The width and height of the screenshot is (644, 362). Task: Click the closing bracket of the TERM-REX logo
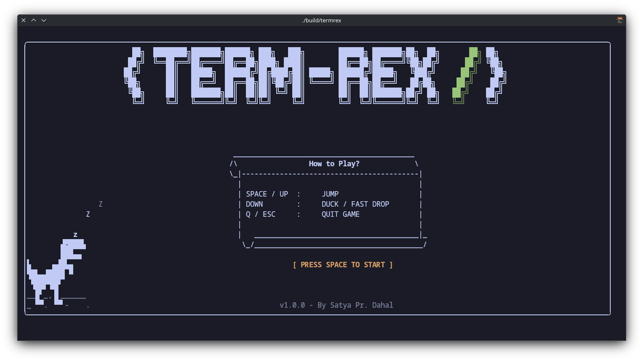[x=495, y=75]
